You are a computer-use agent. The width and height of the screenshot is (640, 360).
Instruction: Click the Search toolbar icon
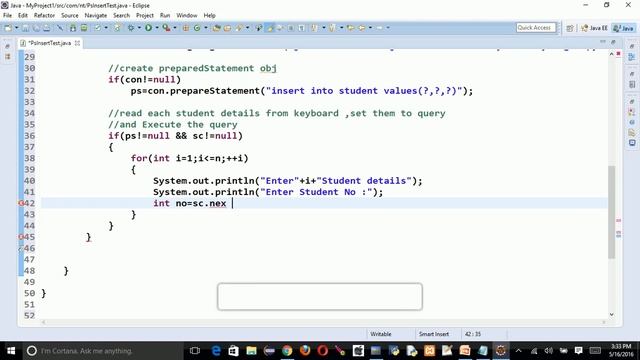(x=238, y=28)
